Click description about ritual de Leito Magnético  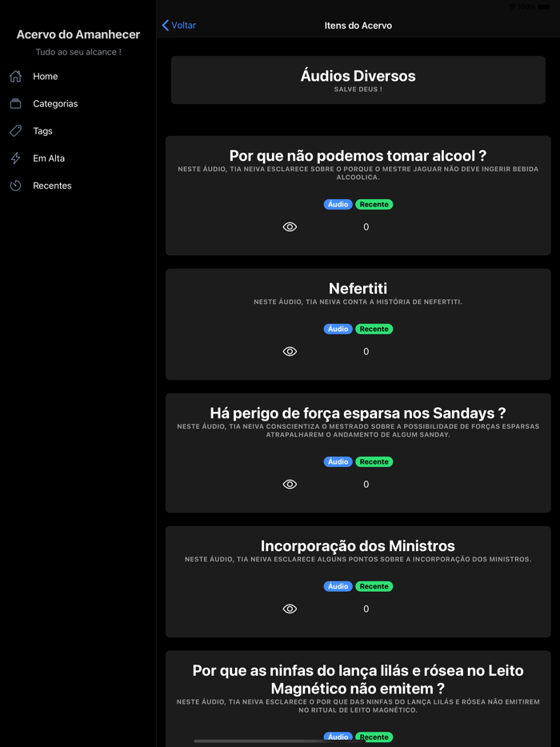[x=358, y=705]
